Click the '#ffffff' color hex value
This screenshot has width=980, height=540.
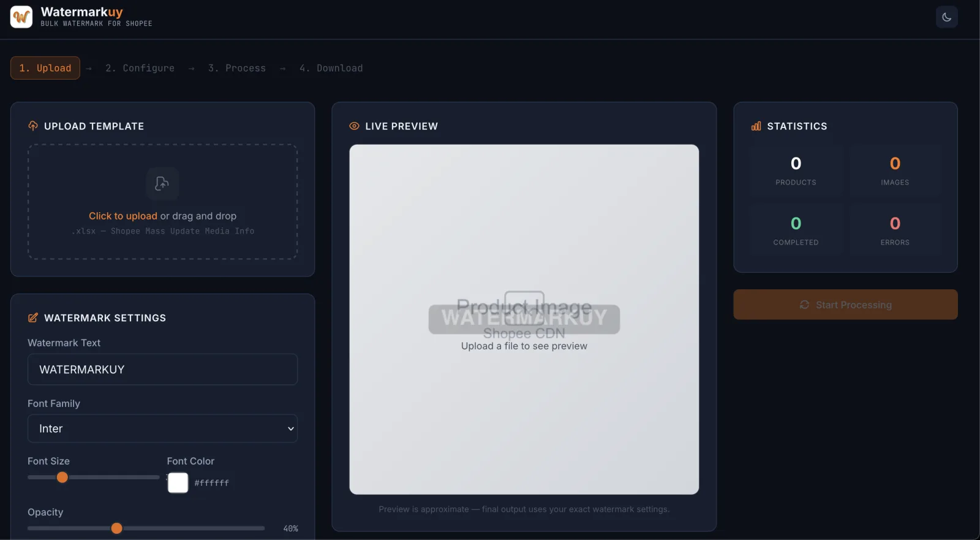pyautogui.click(x=212, y=483)
